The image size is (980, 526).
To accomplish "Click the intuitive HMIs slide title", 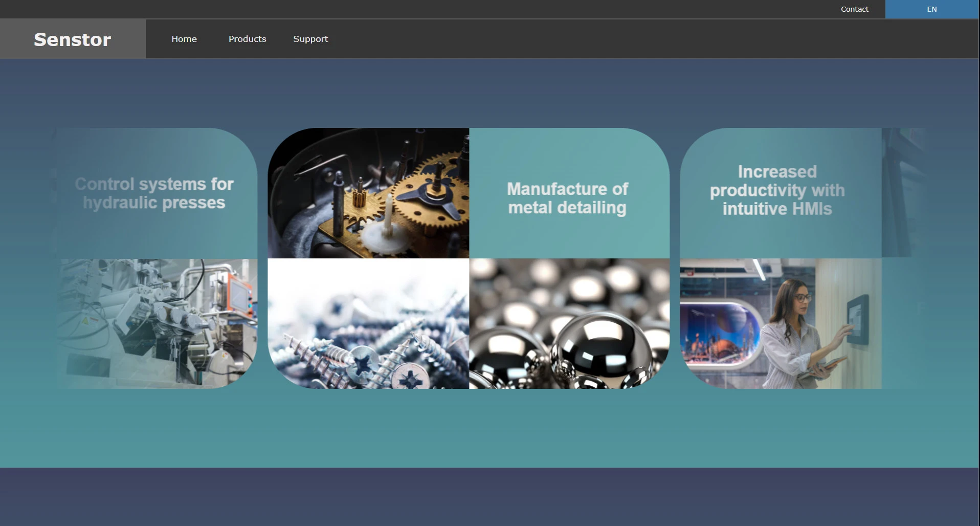I will point(777,190).
